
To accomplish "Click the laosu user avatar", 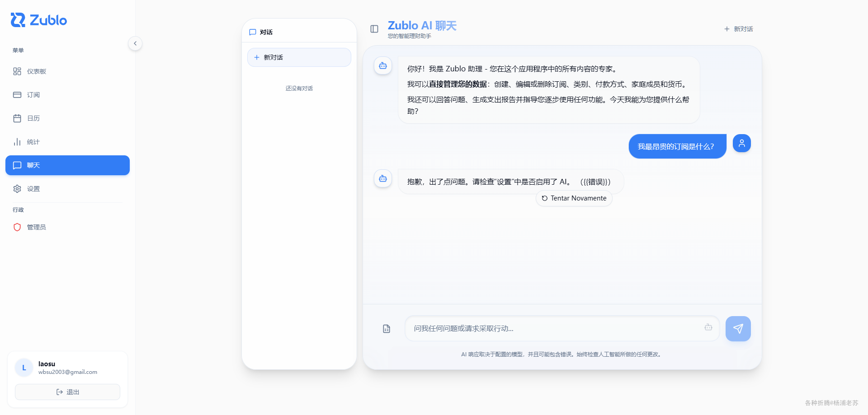I will click(x=24, y=368).
